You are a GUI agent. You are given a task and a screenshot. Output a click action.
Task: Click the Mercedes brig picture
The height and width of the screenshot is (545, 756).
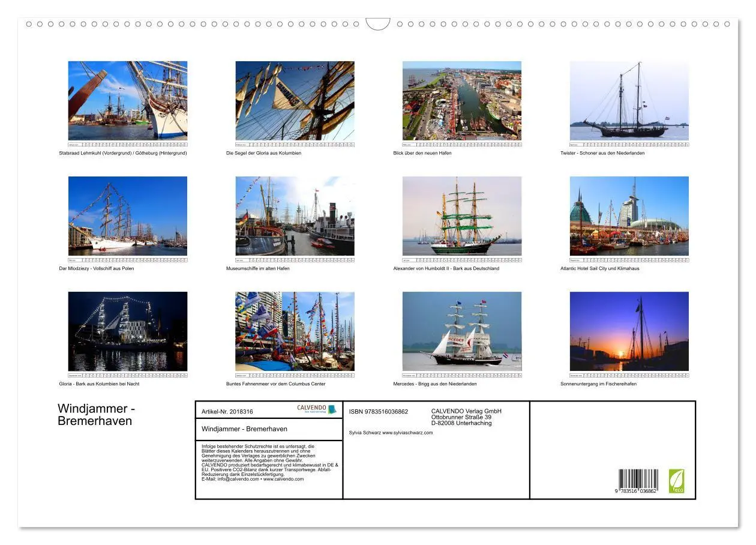pyautogui.click(x=461, y=332)
